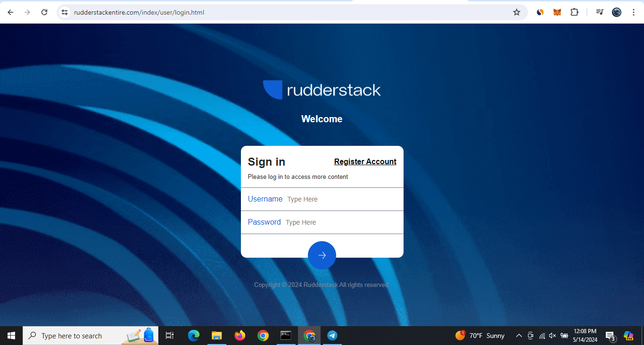Click the copyright 2024 Rudderstack text
644x345 pixels.
coord(322,285)
